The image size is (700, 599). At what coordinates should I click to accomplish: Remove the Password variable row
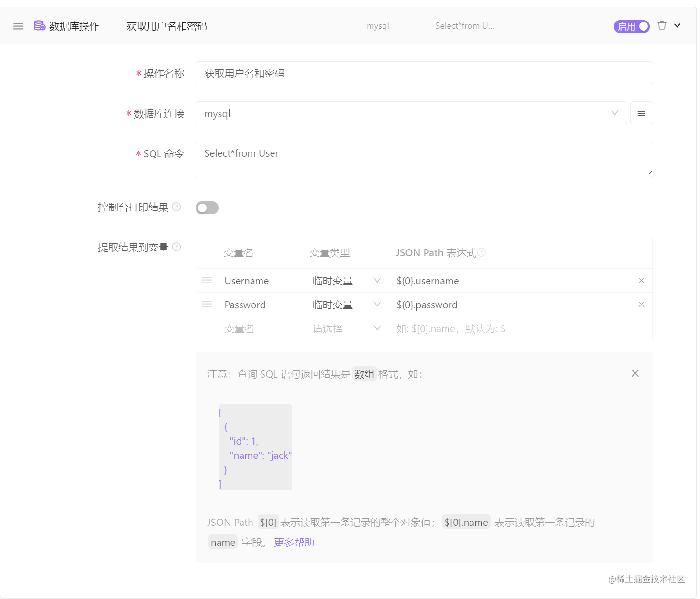pyautogui.click(x=641, y=304)
